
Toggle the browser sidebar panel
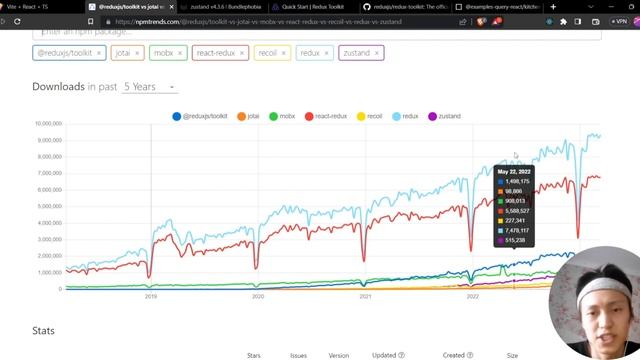click(x=578, y=22)
